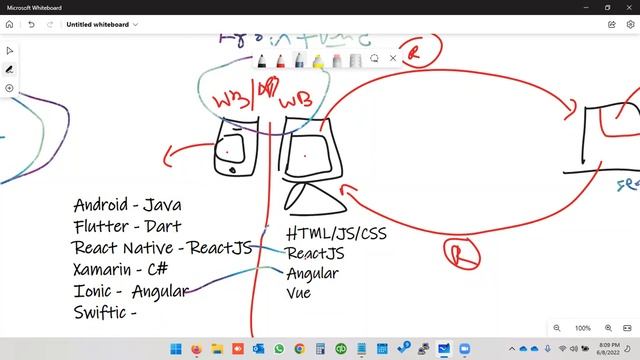Open QuickBooks from the taskbar

click(x=341, y=349)
